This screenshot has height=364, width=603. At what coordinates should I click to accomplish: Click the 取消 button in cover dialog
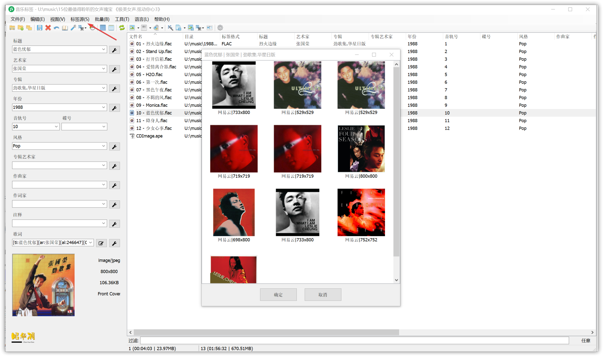[323, 295]
